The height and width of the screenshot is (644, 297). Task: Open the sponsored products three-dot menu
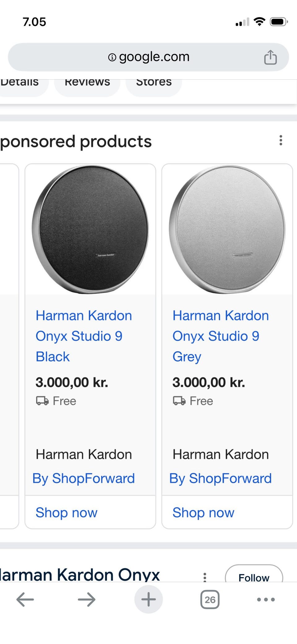(281, 140)
